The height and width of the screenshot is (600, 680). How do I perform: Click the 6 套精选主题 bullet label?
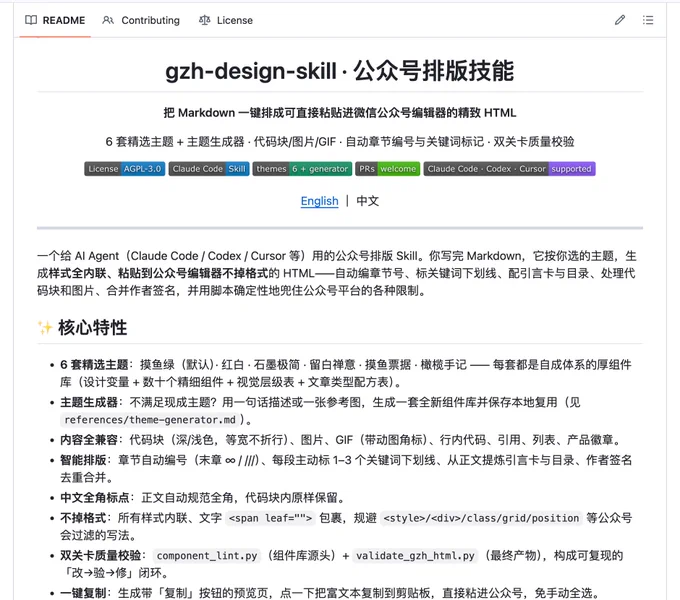(x=94, y=365)
